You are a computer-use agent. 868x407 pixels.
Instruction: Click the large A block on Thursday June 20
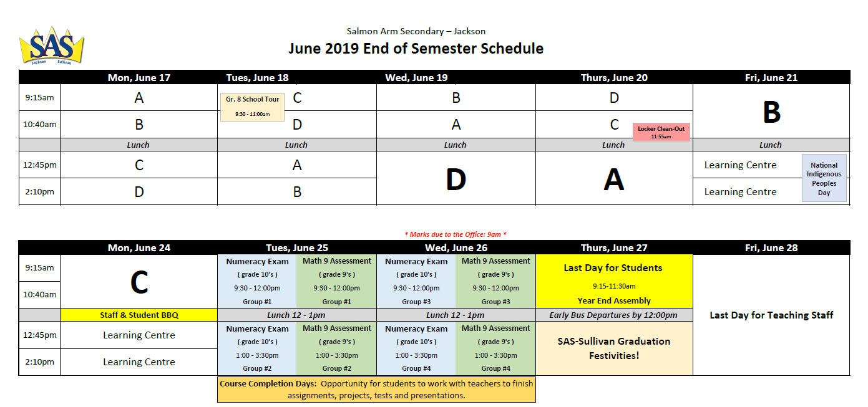614,180
